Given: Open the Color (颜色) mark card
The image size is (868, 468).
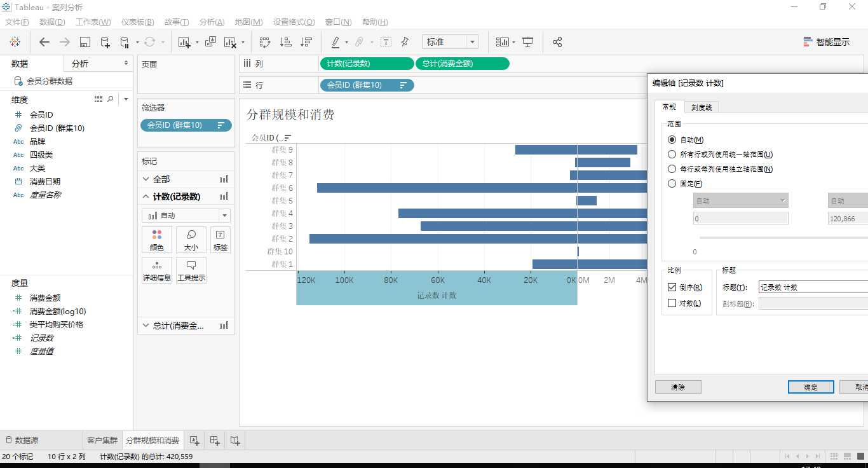Looking at the screenshot, I should coord(157,240).
